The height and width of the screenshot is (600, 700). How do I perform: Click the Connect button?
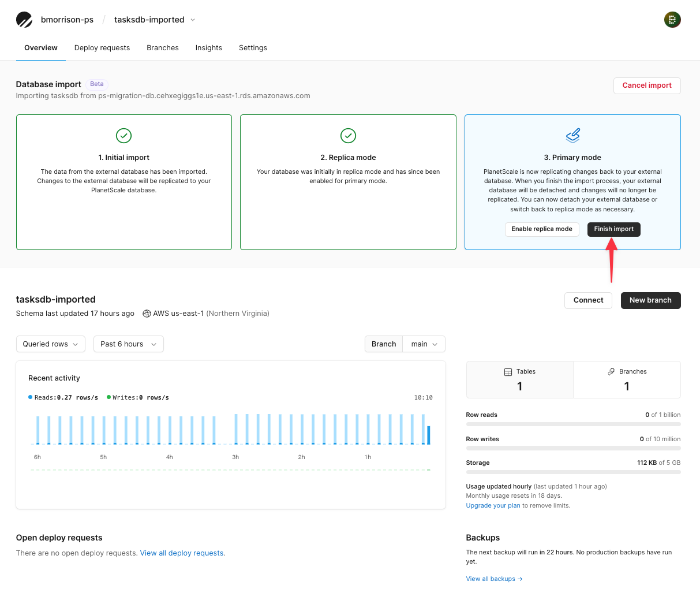(588, 300)
